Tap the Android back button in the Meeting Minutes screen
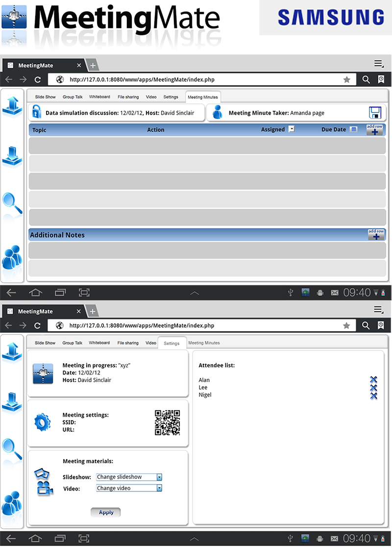The image size is (392, 548). [x=11, y=293]
